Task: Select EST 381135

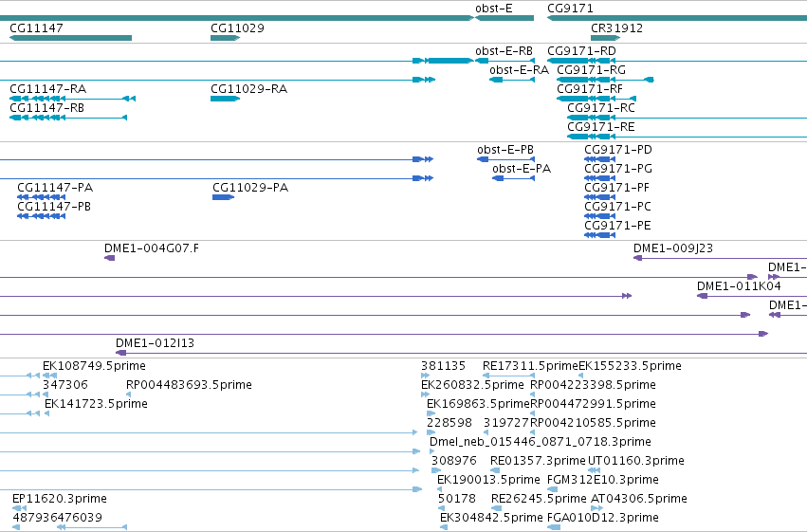Action: [x=425, y=376]
